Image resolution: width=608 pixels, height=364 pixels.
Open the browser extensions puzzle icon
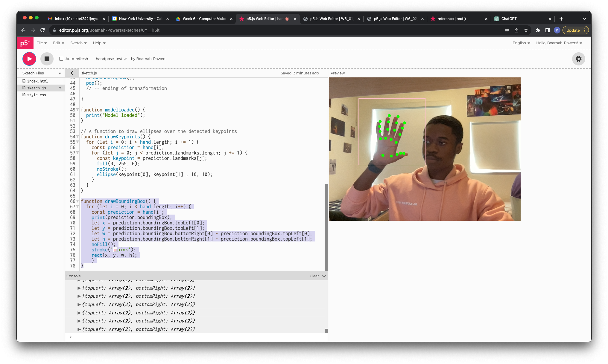(x=538, y=30)
